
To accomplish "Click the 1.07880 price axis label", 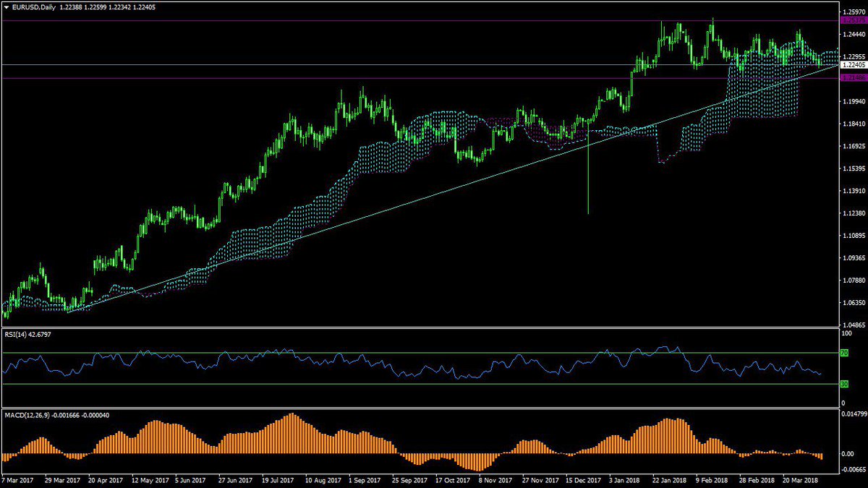I will (x=853, y=281).
